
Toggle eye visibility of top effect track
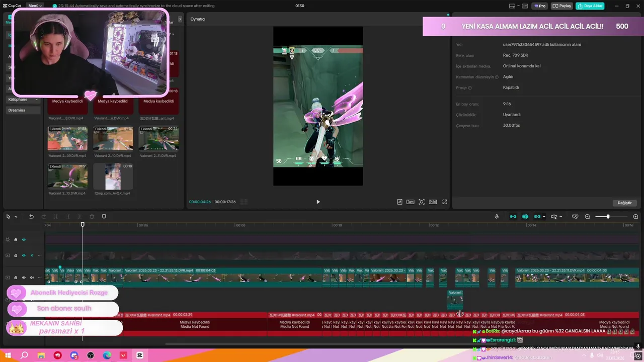[24, 240]
